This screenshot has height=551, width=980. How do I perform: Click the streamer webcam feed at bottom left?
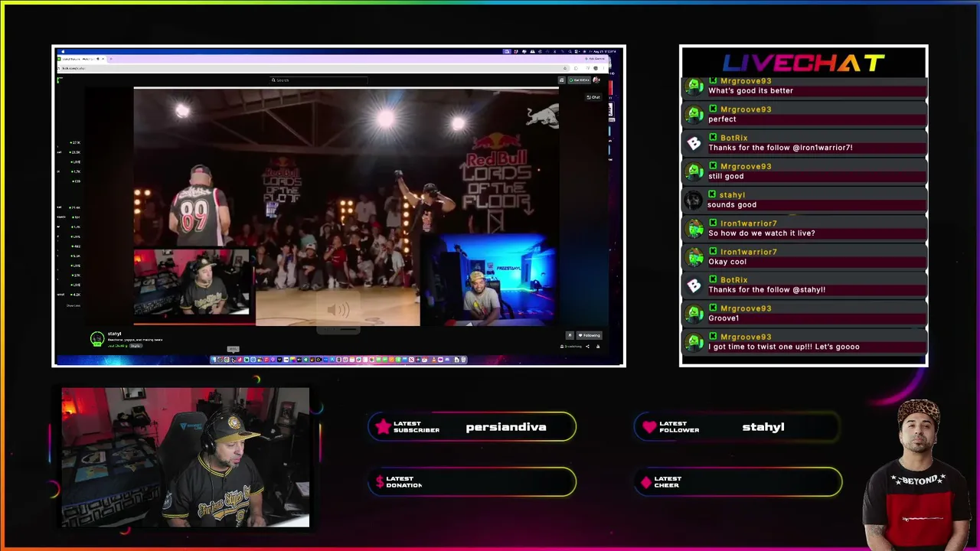point(185,458)
